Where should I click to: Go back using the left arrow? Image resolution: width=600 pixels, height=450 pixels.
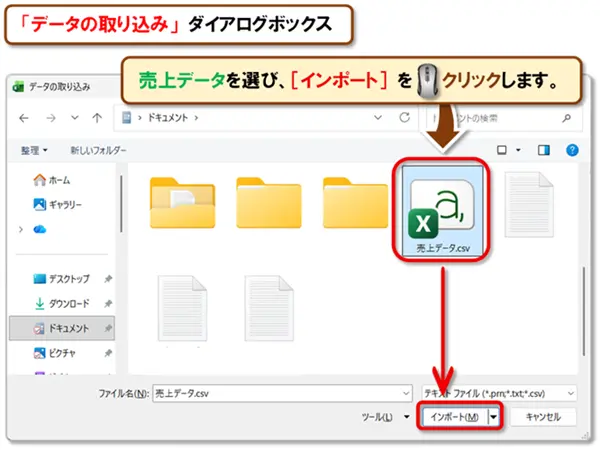[x=24, y=118]
